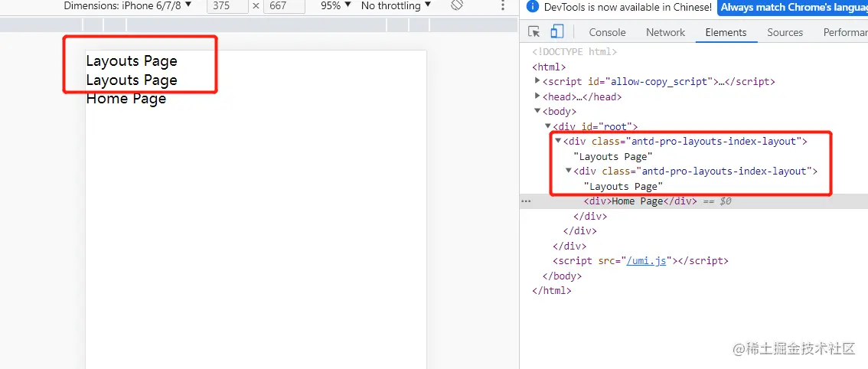The height and width of the screenshot is (369, 868).
Task: Click the DevTools info notification icon
Action: coord(532,7)
